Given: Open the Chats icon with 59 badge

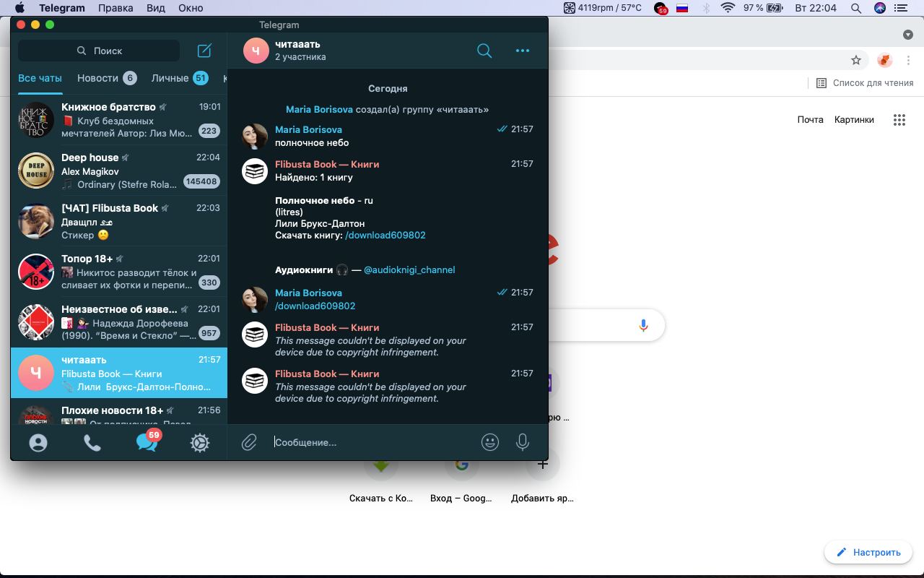Looking at the screenshot, I should click(x=147, y=441).
